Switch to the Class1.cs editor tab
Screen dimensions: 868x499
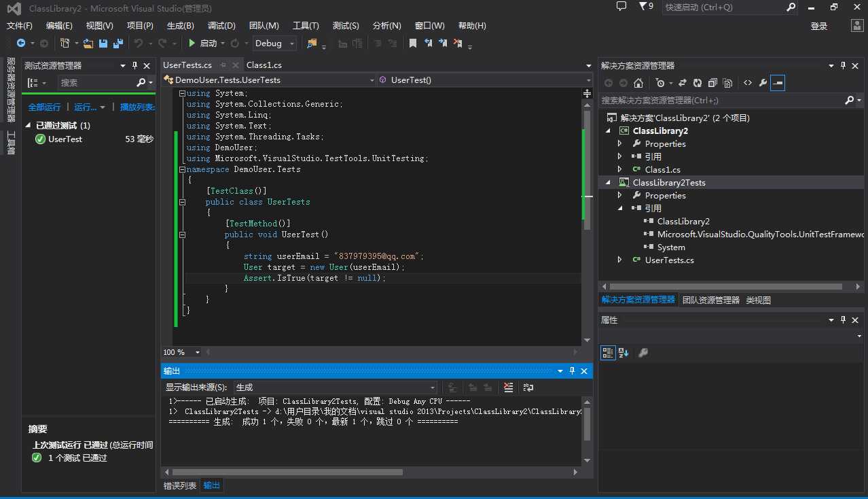tap(264, 65)
